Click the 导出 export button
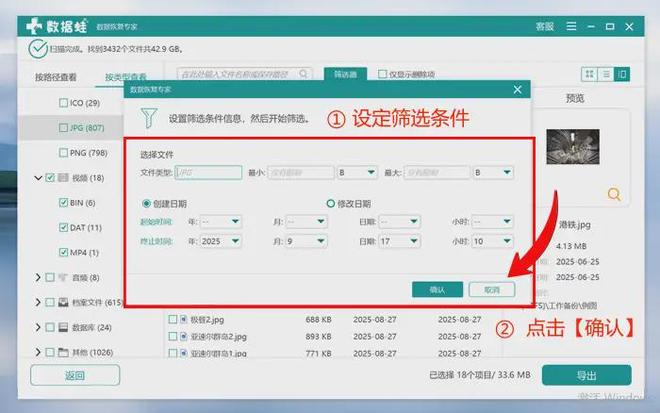Screen dimensions: 660x413 (x=586, y=375)
